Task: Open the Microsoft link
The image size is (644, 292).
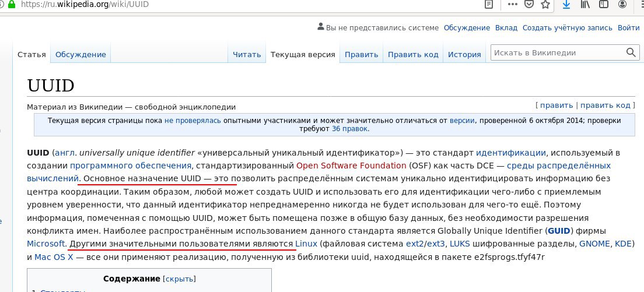Action: [46, 244]
